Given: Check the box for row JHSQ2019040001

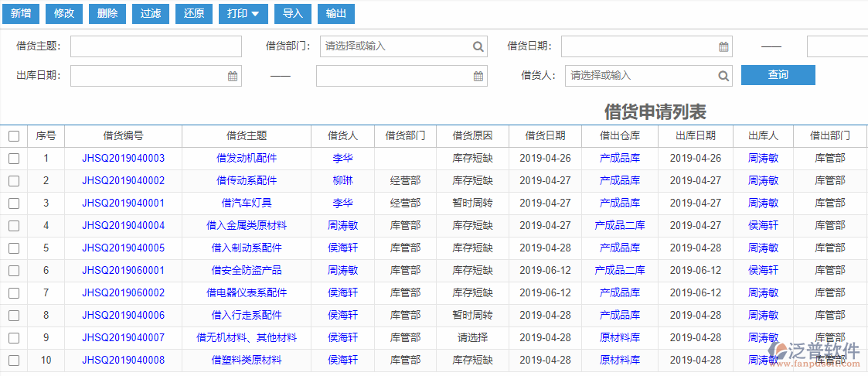Looking at the screenshot, I should click(14, 203).
